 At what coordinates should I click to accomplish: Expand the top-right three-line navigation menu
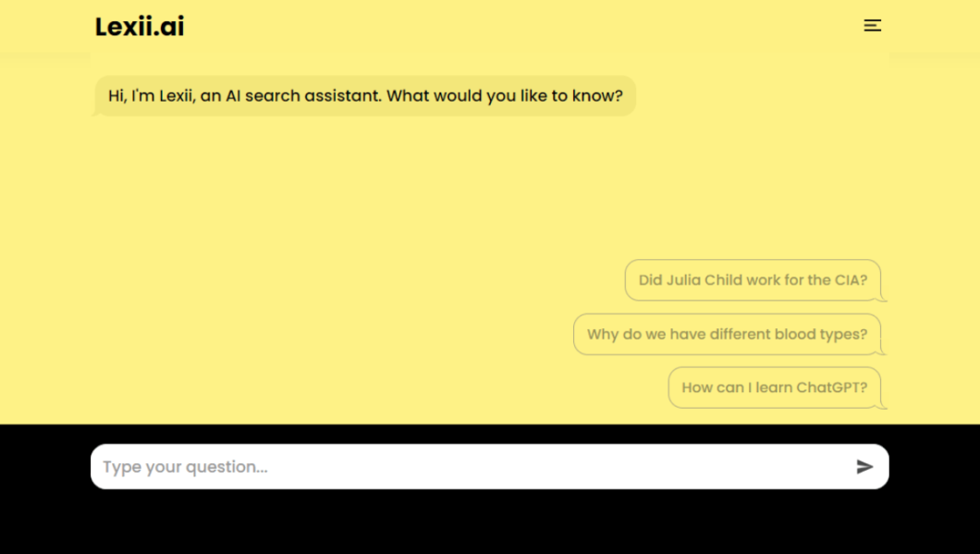(872, 26)
